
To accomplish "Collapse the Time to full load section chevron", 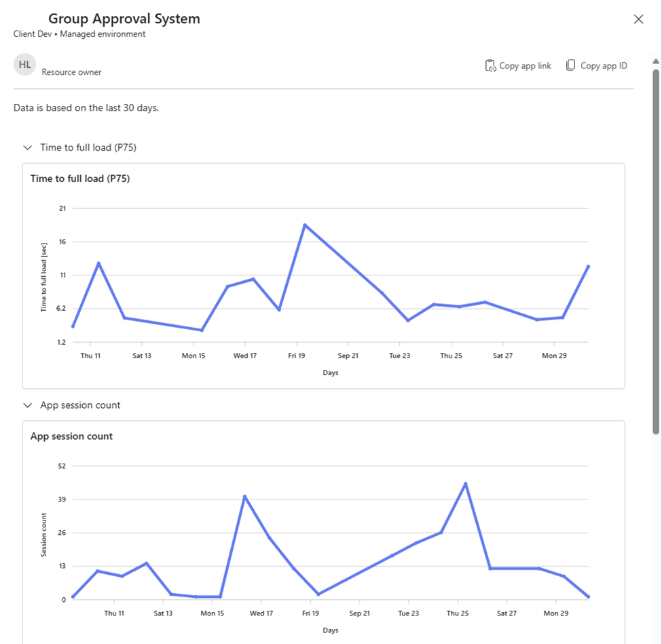I will click(27, 147).
